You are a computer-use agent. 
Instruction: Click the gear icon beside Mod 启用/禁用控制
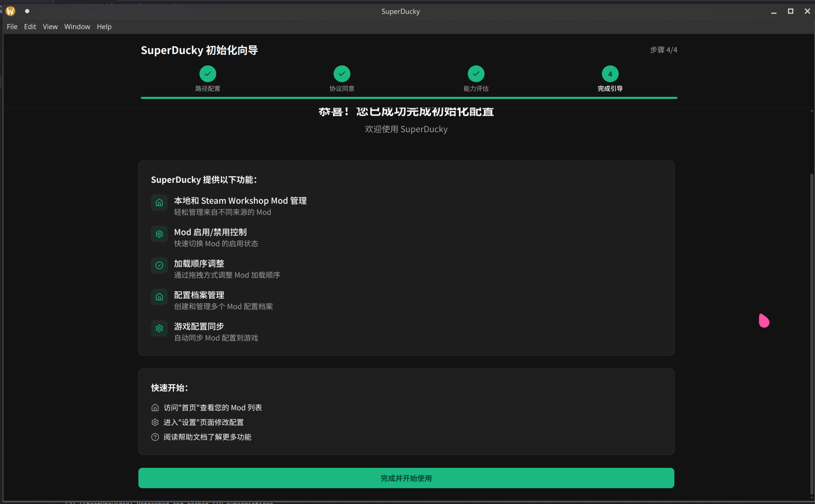point(159,234)
